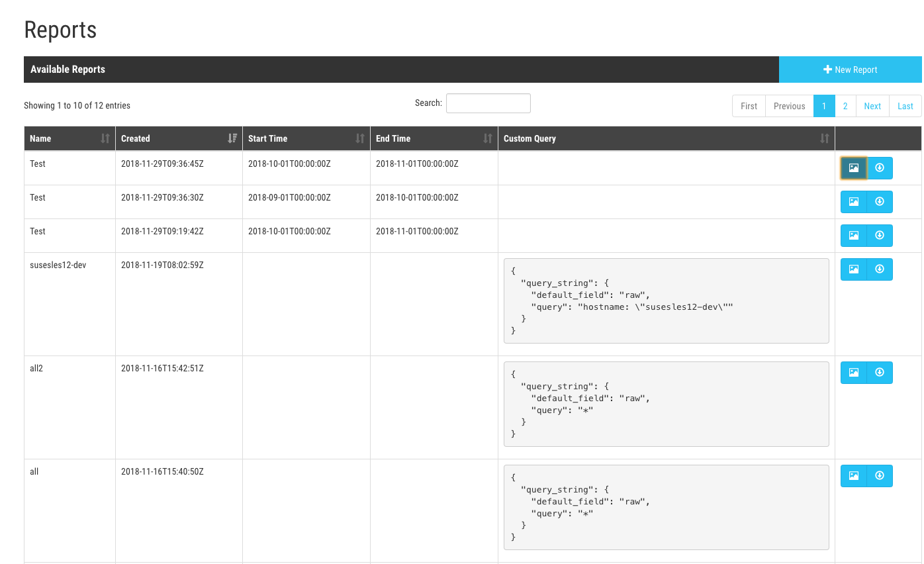Click image icon for second Test report
The width and height of the screenshot is (924, 564).
click(853, 202)
